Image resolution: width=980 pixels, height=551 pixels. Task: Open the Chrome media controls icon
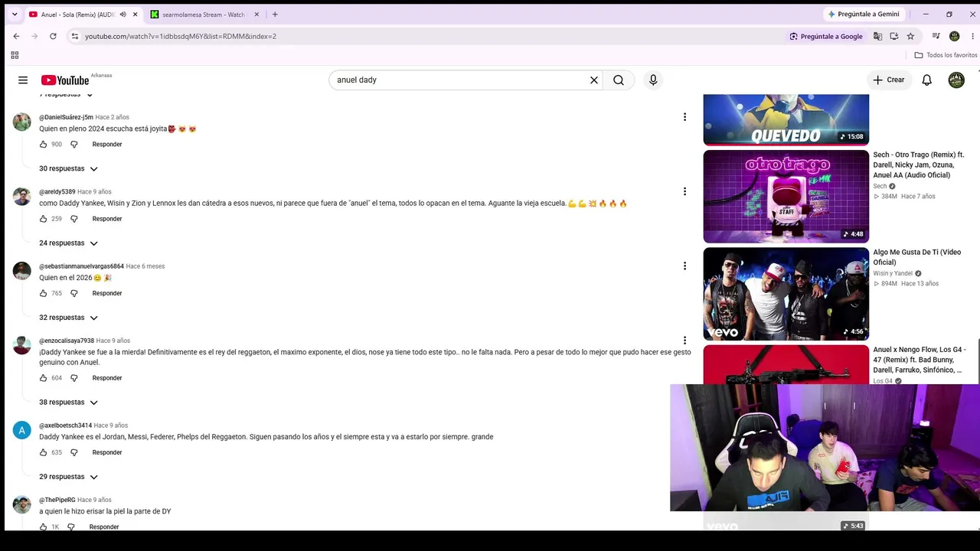(x=936, y=36)
